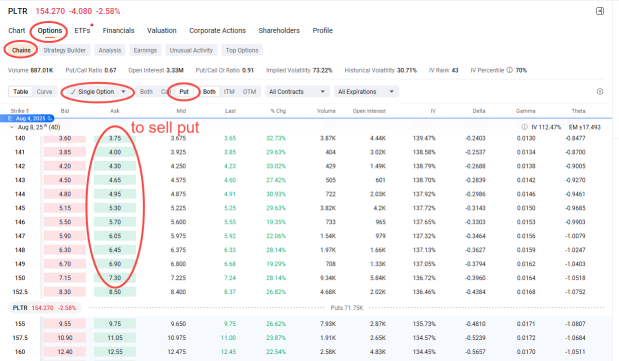Screen dimensions: 619x361
Task: Click bid 6.30 for strike 148
Action: coord(65,250)
